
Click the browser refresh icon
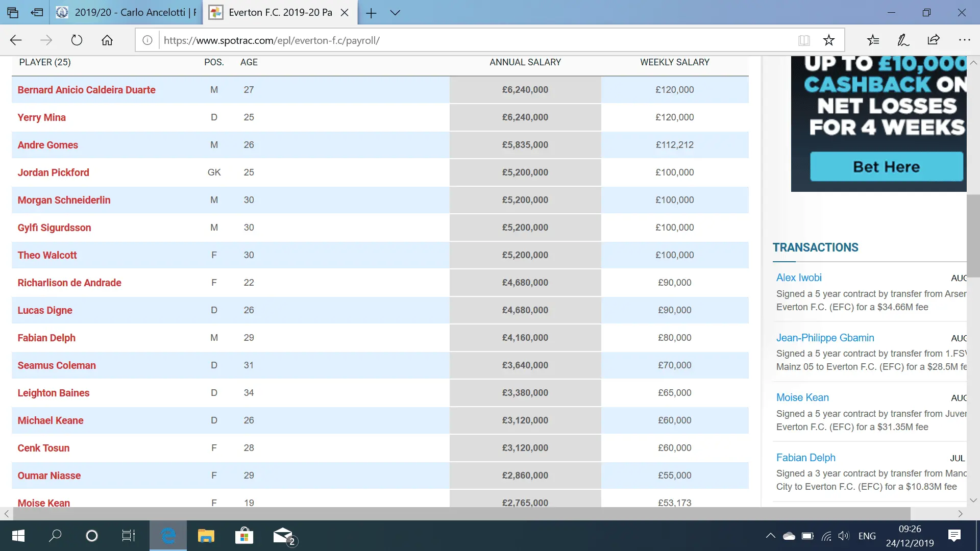(x=77, y=40)
